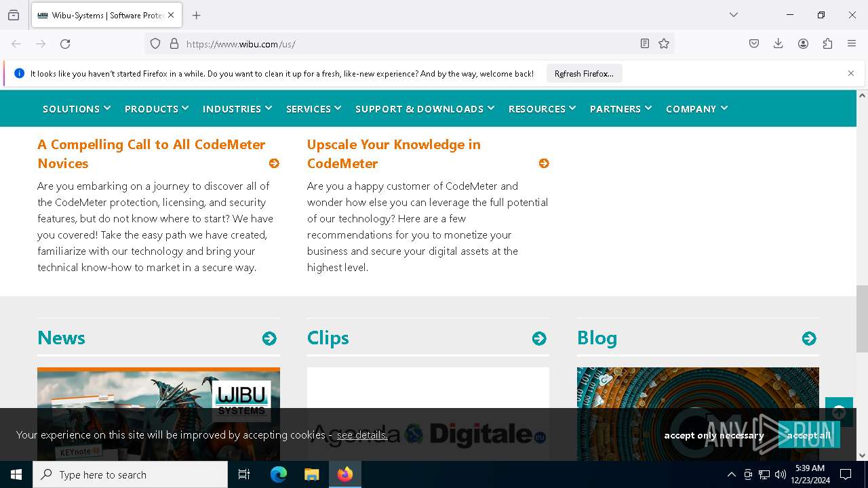
Task: Open Task View on the taskbar
Action: pos(244,474)
